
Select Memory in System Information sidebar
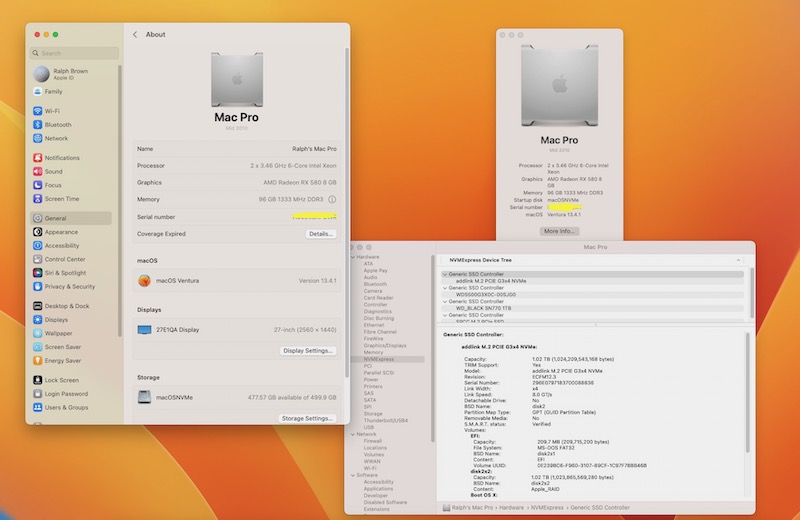pyautogui.click(x=373, y=352)
